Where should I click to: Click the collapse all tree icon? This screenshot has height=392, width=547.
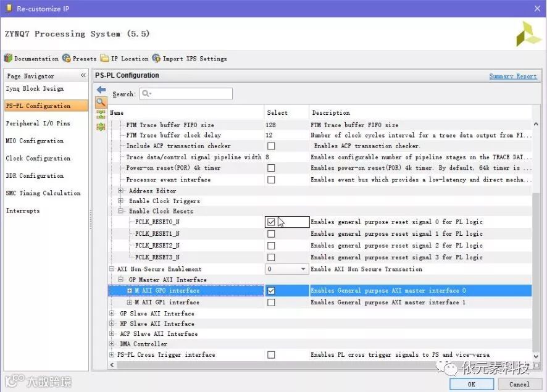pos(101,114)
